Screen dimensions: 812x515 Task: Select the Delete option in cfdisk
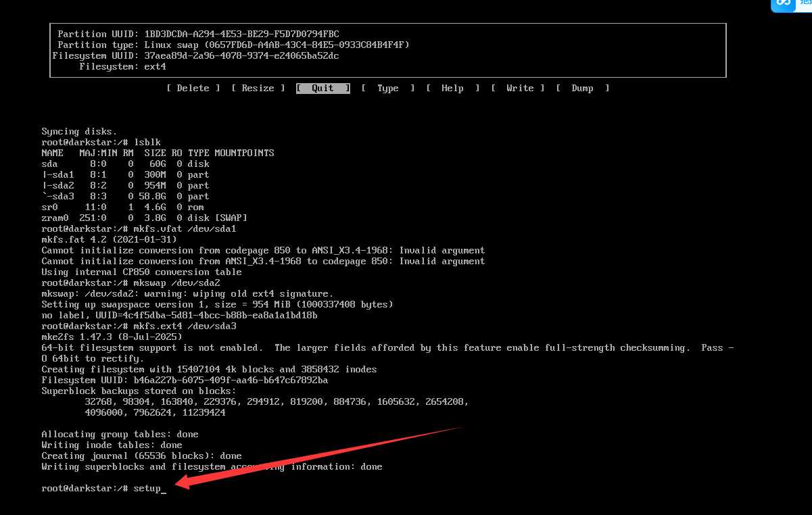click(x=193, y=88)
